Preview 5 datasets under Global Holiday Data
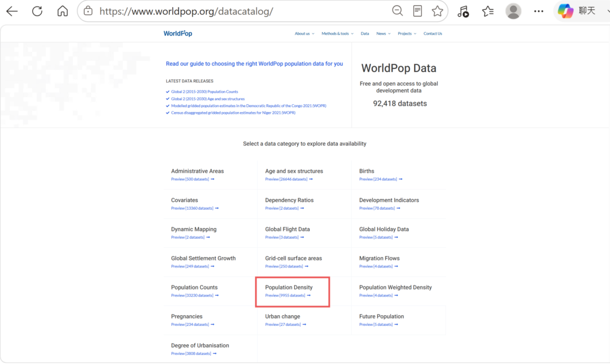Screen dimensions: 610x364 378,237
